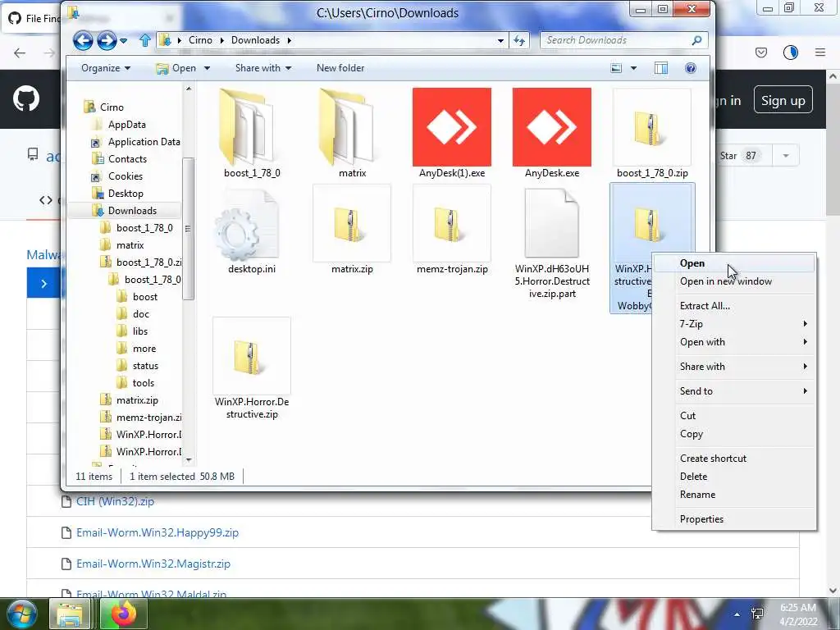Click Open in the Explorer toolbar
Viewport: 840px width, 630px height.
(177, 68)
